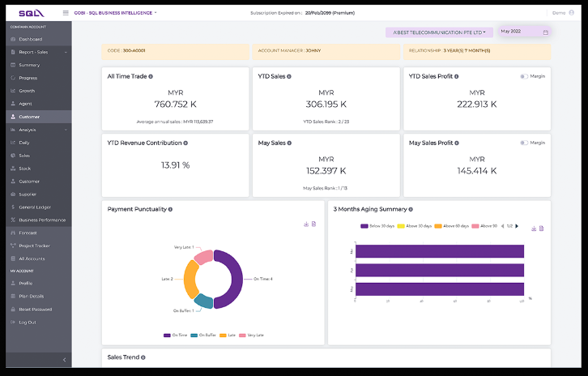The height and width of the screenshot is (376, 588).
Task: Click the Log Out icon
Action: [13, 323]
